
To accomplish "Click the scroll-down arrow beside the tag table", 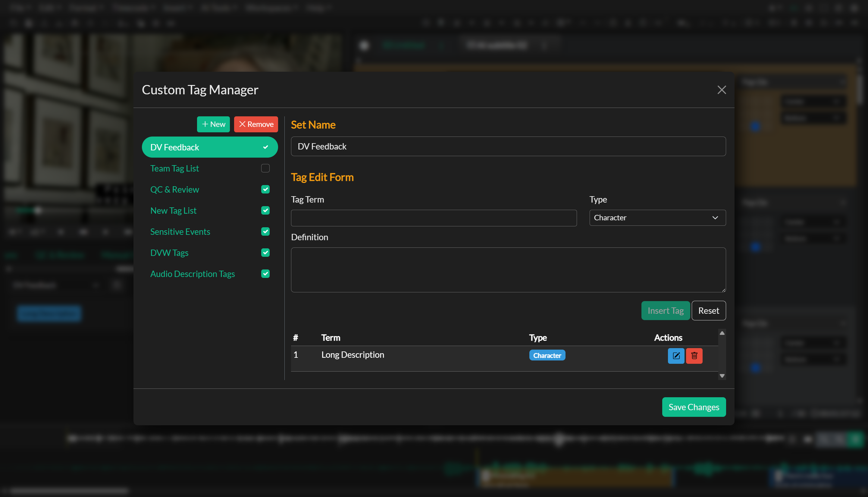I will [x=722, y=376].
